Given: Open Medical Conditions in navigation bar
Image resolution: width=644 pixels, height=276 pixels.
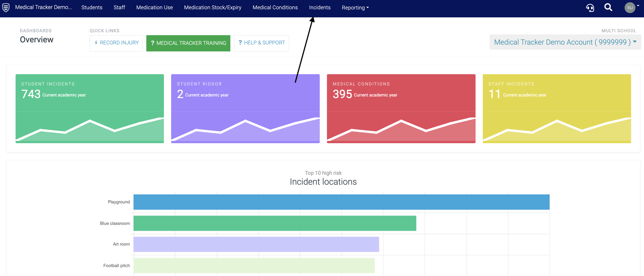Looking at the screenshot, I should (275, 7).
